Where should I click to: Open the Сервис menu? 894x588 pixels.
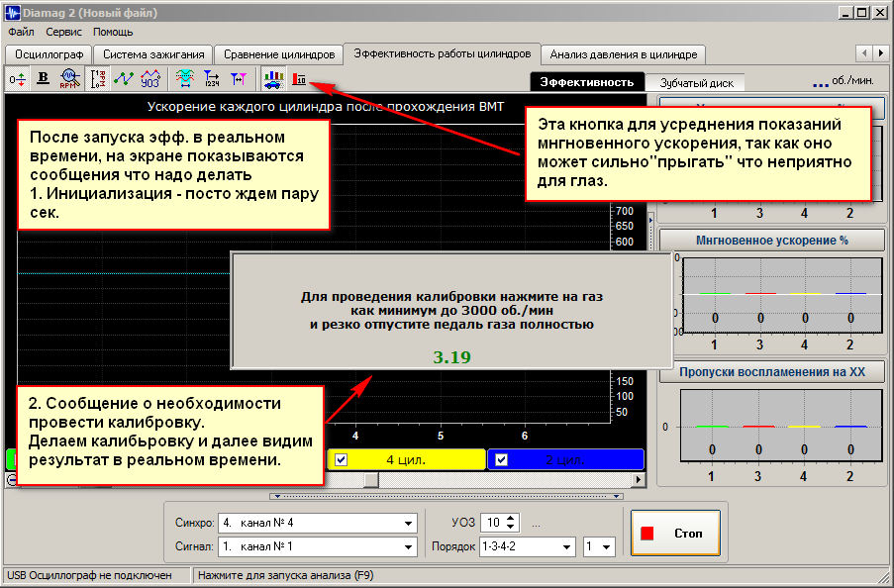[x=63, y=32]
